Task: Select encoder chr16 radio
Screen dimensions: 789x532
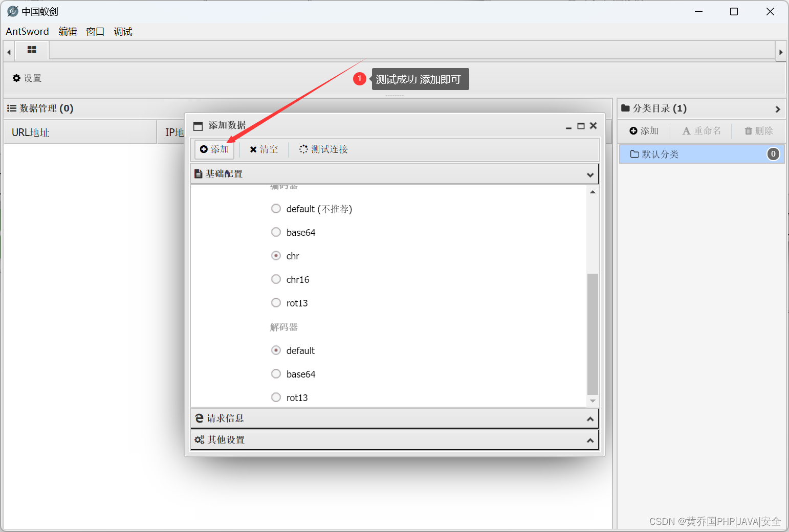Action: pos(276,279)
